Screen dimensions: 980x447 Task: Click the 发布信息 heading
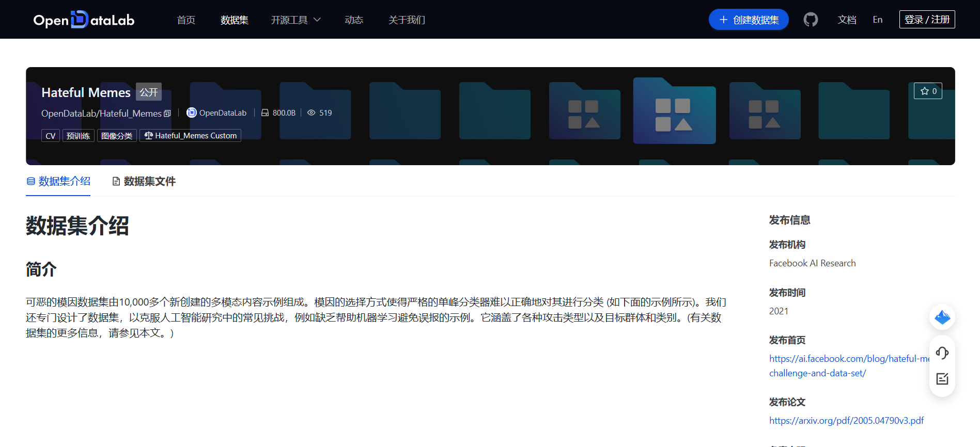(x=789, y=220)
